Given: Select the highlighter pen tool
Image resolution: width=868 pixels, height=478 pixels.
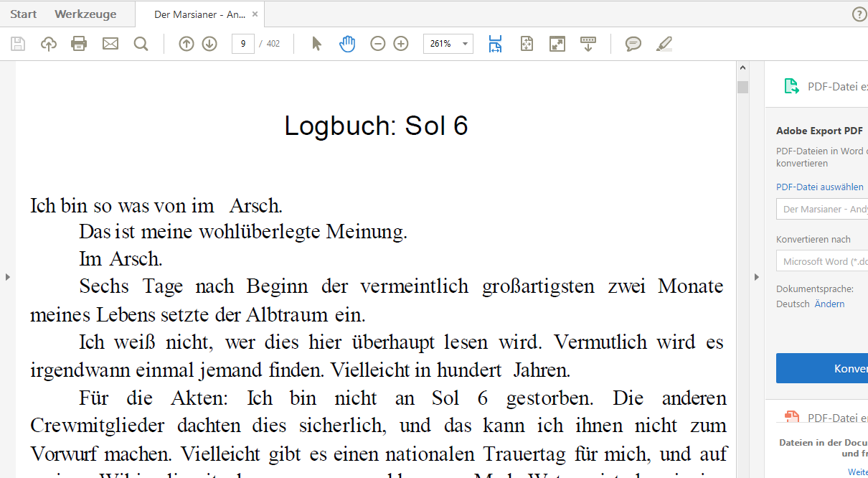Looking at the screenshot, I should point(664,44).
